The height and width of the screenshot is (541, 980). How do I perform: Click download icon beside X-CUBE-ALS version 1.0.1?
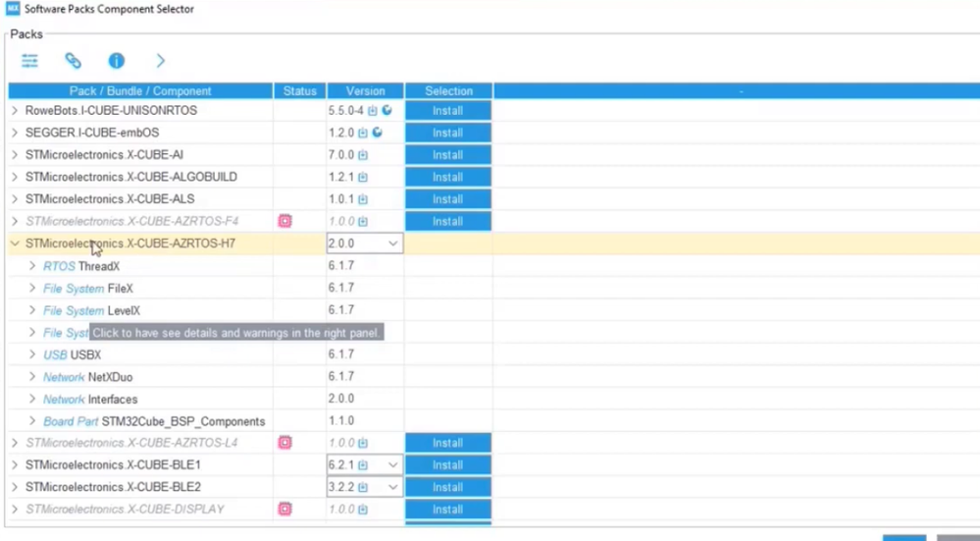pos(363,199)
